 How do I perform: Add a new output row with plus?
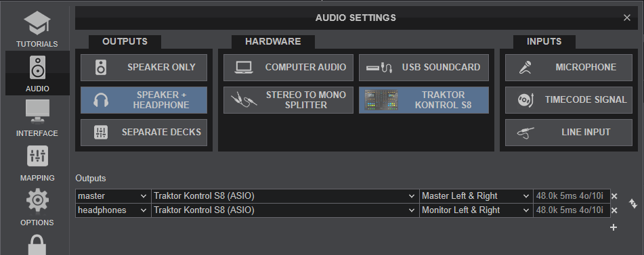[614, 227]
